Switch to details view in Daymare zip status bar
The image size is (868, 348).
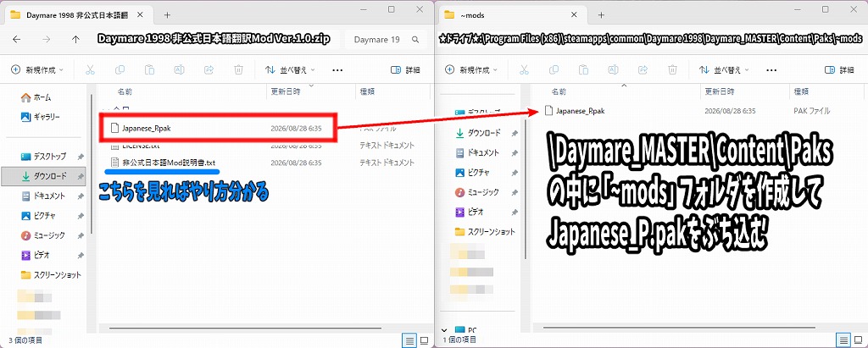(409, 340)
